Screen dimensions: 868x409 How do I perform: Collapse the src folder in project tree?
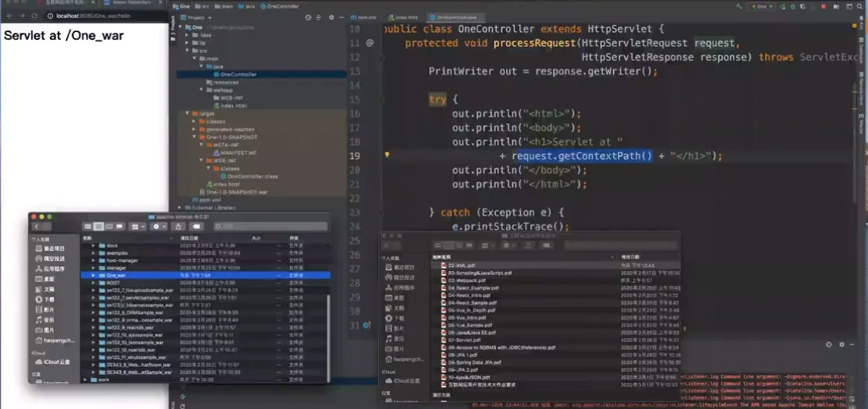187,51
